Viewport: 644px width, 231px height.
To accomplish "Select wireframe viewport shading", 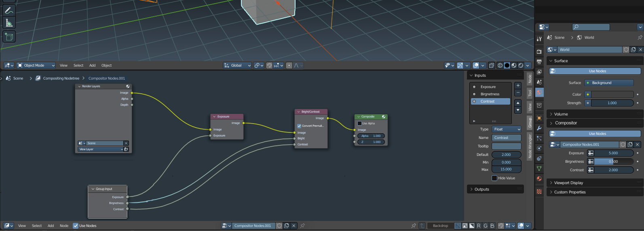I will click(x=500, y=65).
